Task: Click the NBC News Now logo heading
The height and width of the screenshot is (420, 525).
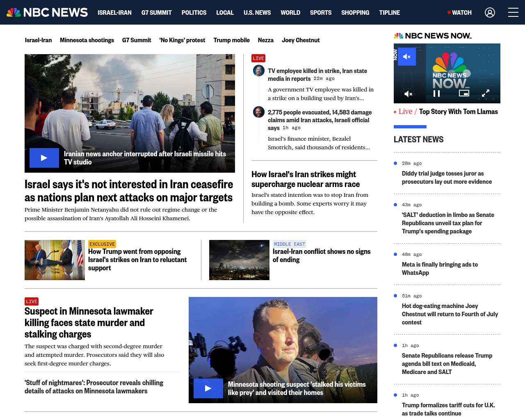Action: tap(433, 36)
